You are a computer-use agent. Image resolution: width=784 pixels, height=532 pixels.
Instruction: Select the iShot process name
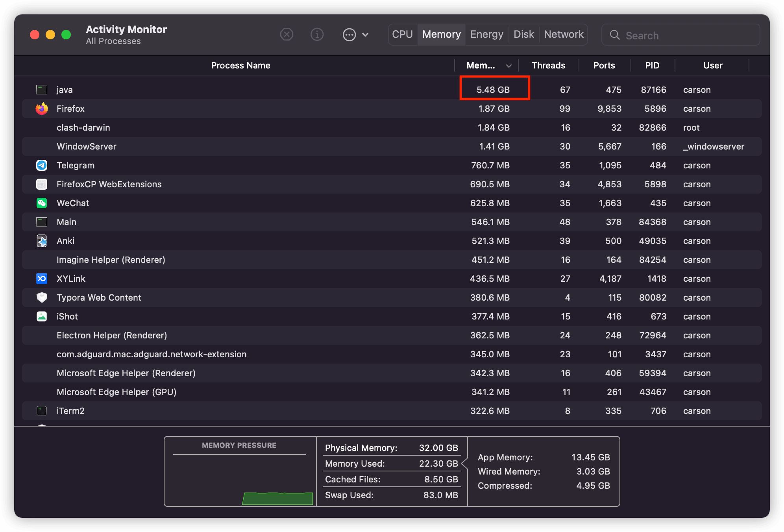pyautogui.click(x=67, y=316)
